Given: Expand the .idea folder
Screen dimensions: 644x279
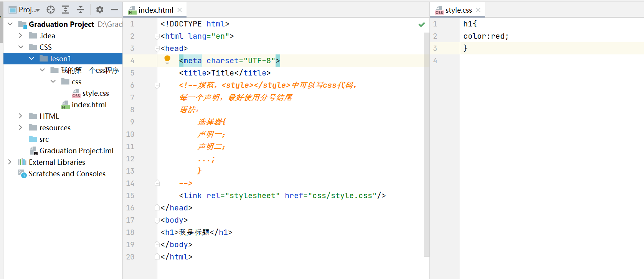Looking at the screenshot, I should point(21,36).
